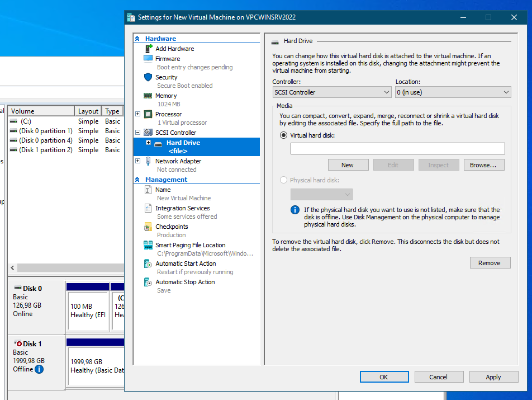Screen dimensions: 532x400
Task: Click the New virtual disk button
Action: (348, 165)
